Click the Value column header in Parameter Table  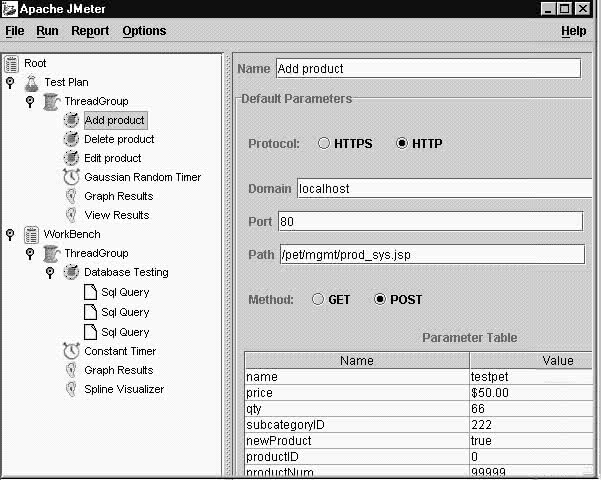coord(531,360)
